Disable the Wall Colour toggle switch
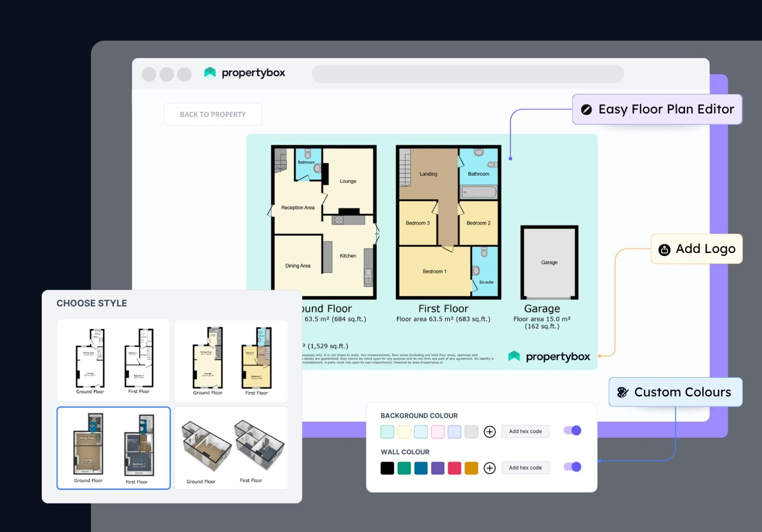The image size is (762, 532). pos(572,467)
